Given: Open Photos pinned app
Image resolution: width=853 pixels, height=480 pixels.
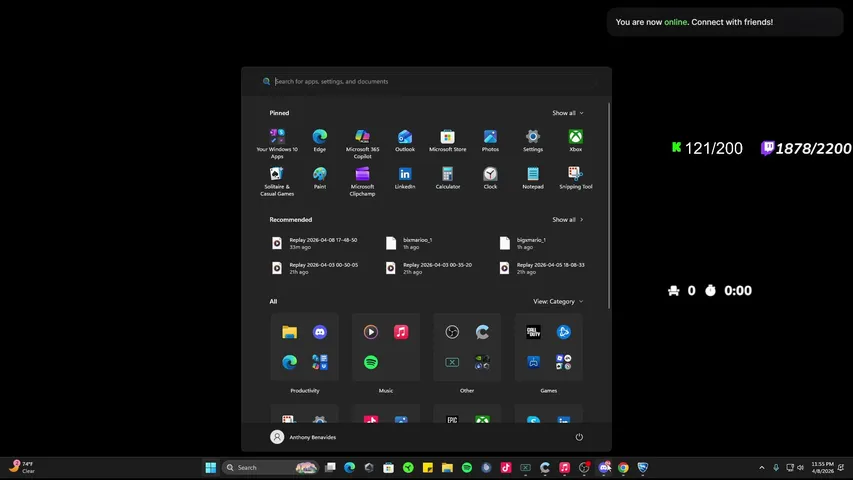Looking at the screenshot, I should (490, 140).
